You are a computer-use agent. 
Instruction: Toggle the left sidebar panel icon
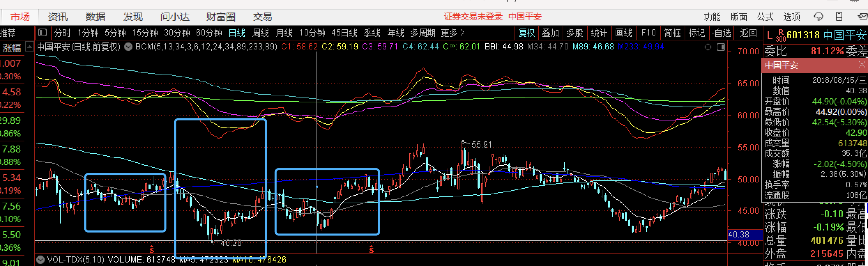pos(43,33)
